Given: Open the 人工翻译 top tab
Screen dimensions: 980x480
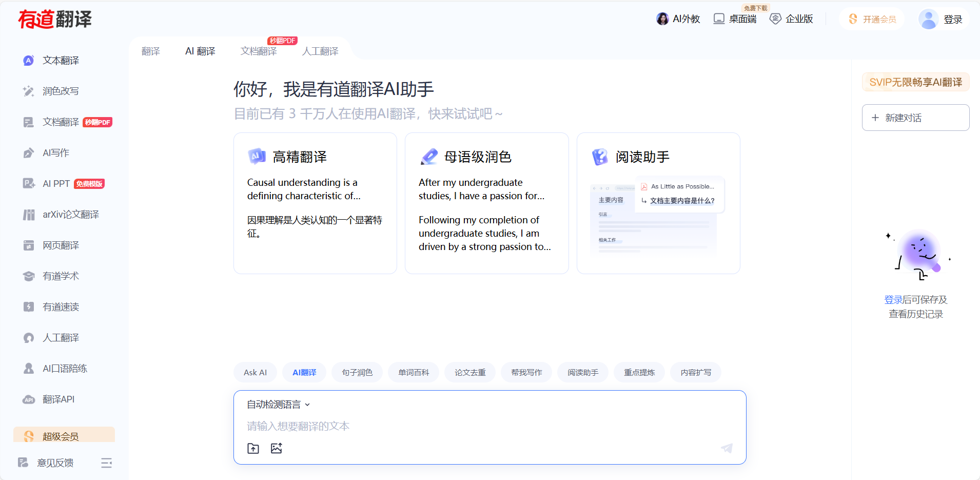Looking at the screenshot, I should click(x=320, y=51).
